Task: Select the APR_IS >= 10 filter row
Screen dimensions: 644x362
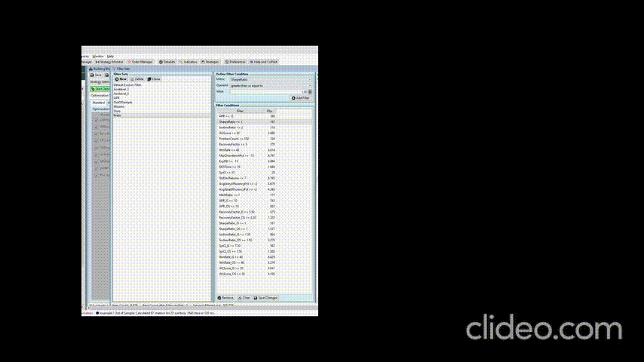Action: [x=265, y=201]
